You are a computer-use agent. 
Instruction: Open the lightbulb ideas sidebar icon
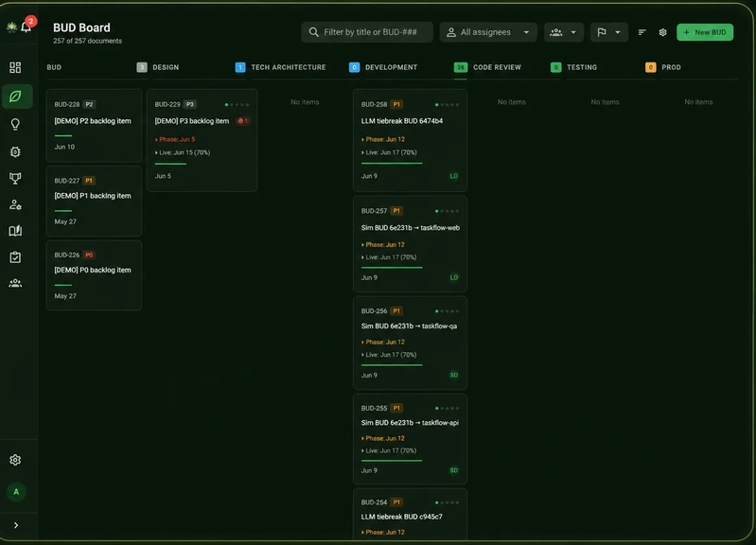15,125
